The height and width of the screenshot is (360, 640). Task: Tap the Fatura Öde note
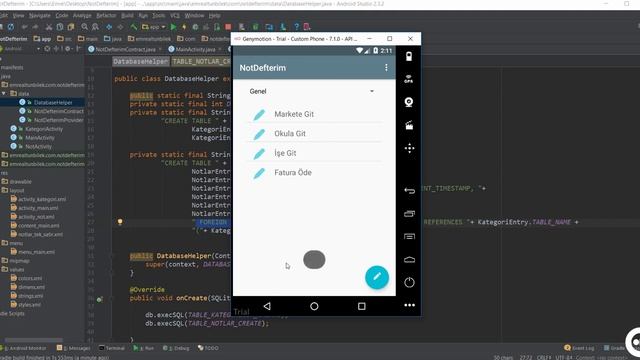315,173
